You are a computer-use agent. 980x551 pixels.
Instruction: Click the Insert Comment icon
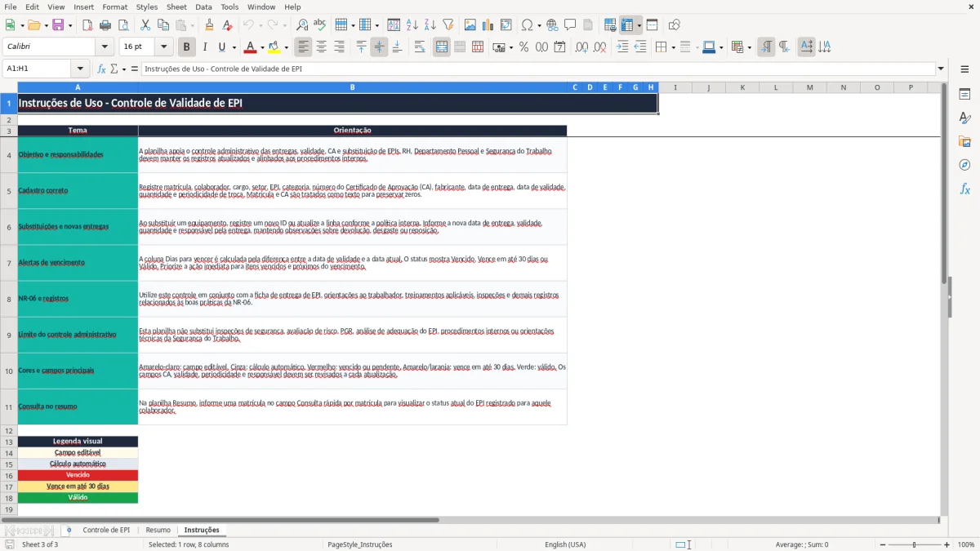pos(569,25)
